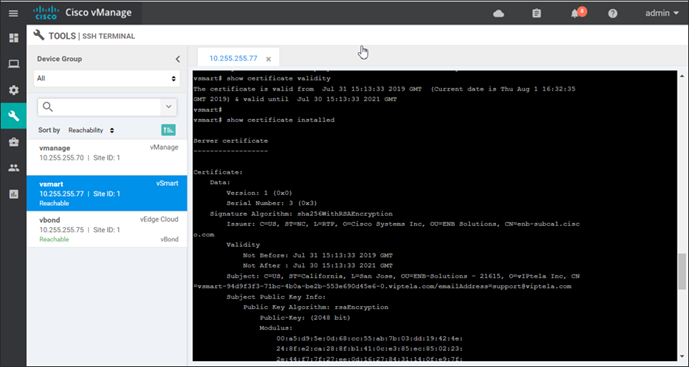The height and width of the screenshot is (367, 689).
Task: Collapse the Device Group panel chevron
Action: point(178,59)
